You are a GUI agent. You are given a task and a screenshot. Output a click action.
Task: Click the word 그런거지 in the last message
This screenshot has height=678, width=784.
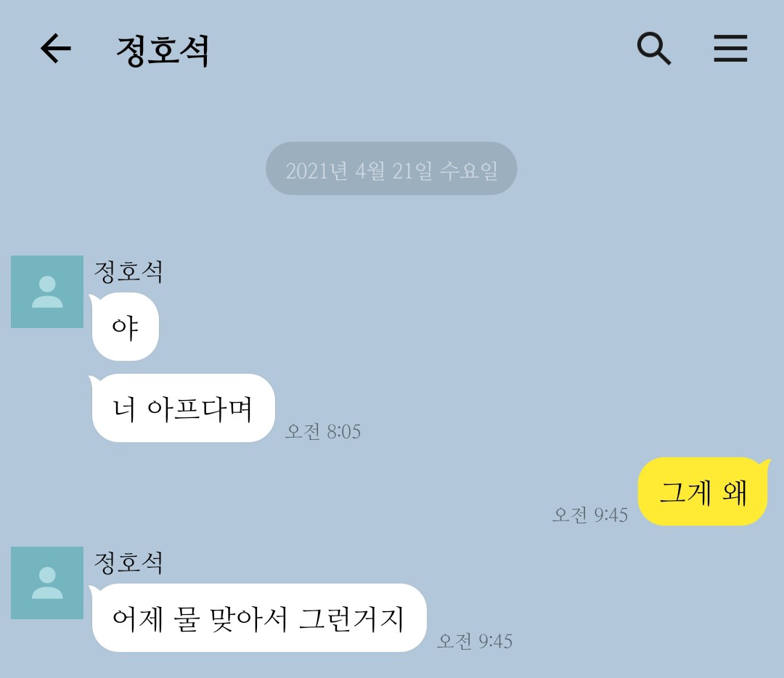point(351,619)
